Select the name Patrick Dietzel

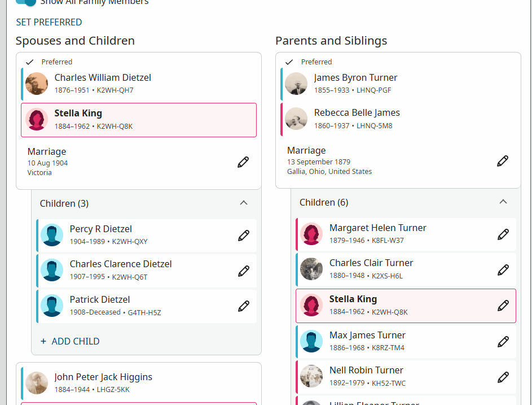pos(100,300)
